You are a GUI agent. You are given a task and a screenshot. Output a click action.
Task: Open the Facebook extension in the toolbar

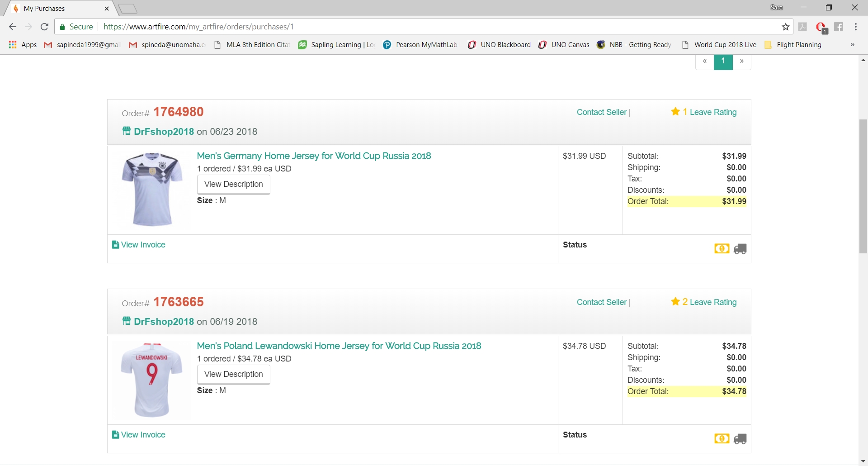(x=840, y=27)
